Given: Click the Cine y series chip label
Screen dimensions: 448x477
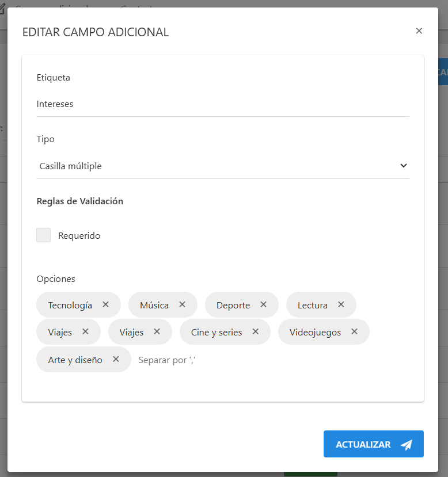Looking at the screenshot, I should pos(217,332).
